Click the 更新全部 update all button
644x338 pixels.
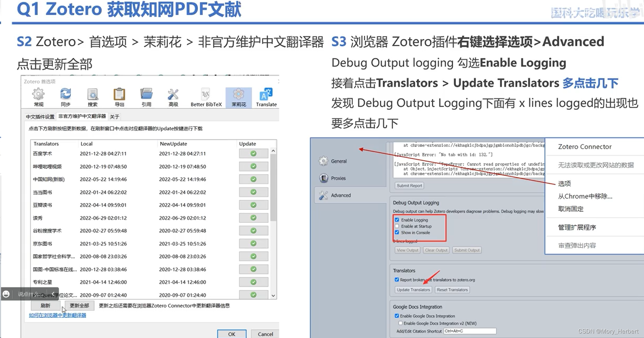pos(80,305)
